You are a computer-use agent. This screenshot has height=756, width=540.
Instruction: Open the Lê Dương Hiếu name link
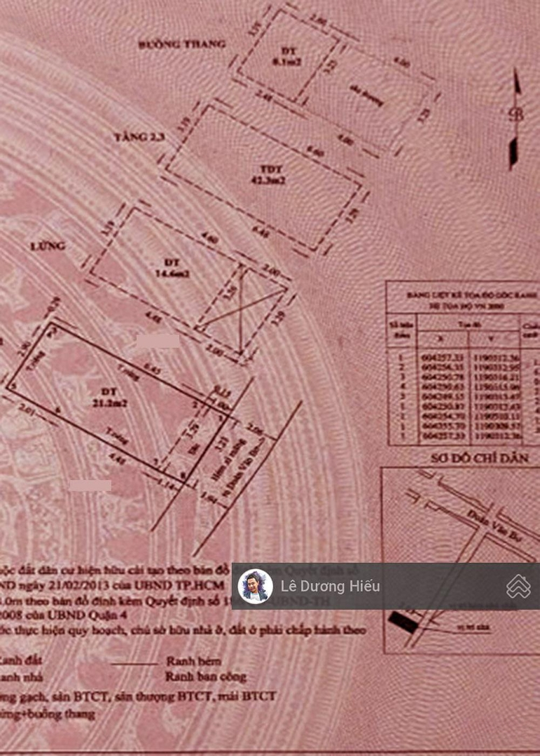point(330,586)
